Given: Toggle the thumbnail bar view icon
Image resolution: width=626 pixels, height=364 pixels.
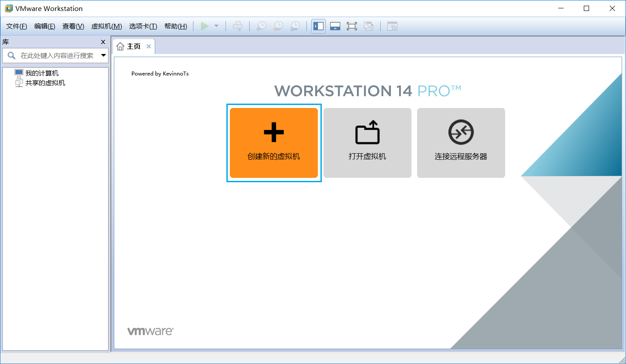Looking at the screenshot, I should [335, 26].
